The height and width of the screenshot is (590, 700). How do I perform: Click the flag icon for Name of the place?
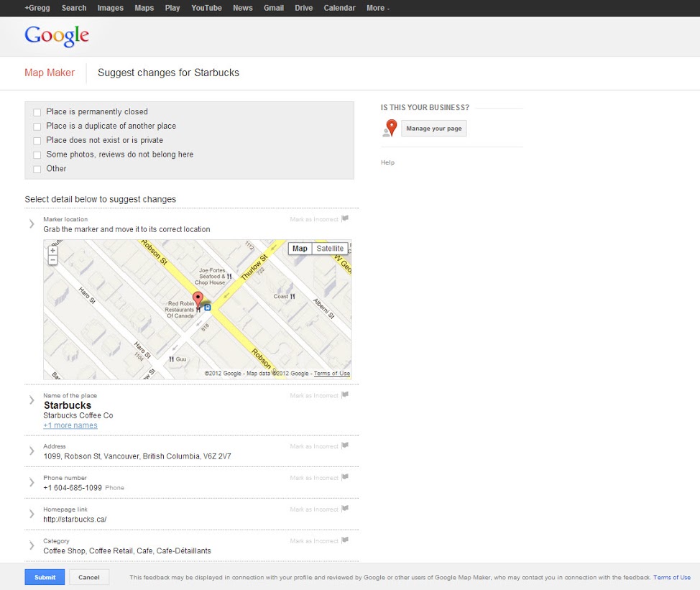coord(345,395)
